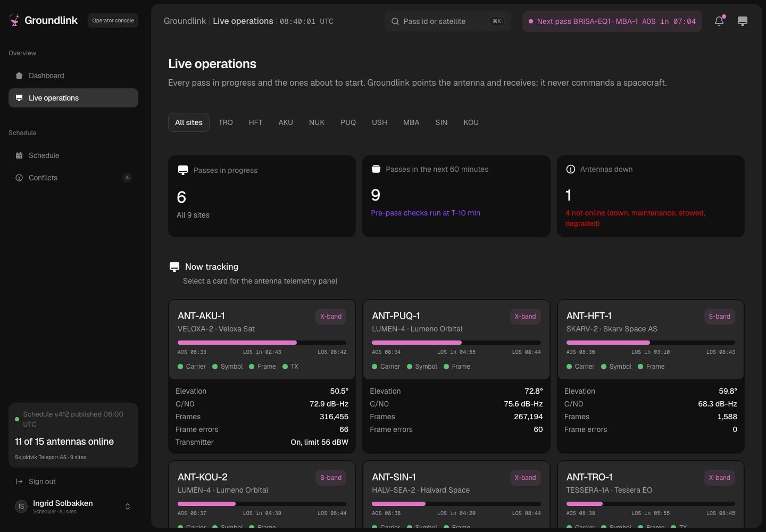This screenshot has height=532, width=766.
Task: Click the Now tracking section icon
Action: point(174,267)
